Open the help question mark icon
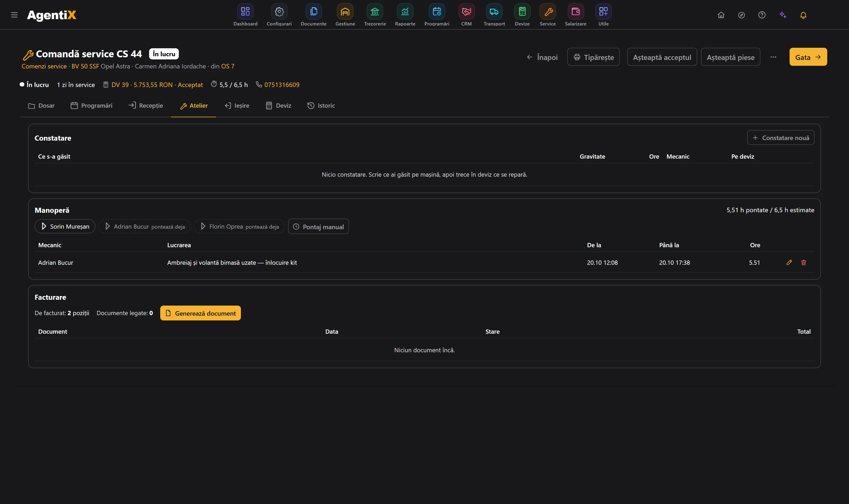Screen dimensions: 849x504 coord(762,15)
